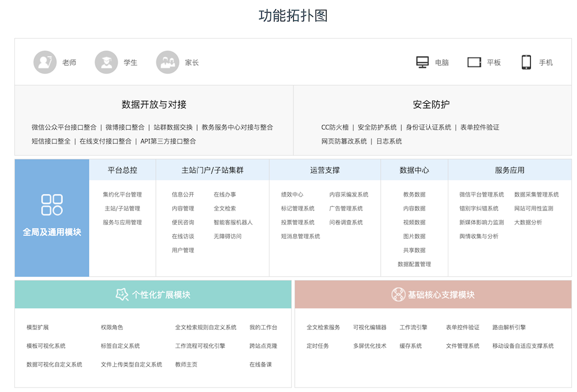This screenshot has height=392, width=577.
Task: Click 身份证认证系统 item
Action: pyautogui.click(x=428, y=127)
